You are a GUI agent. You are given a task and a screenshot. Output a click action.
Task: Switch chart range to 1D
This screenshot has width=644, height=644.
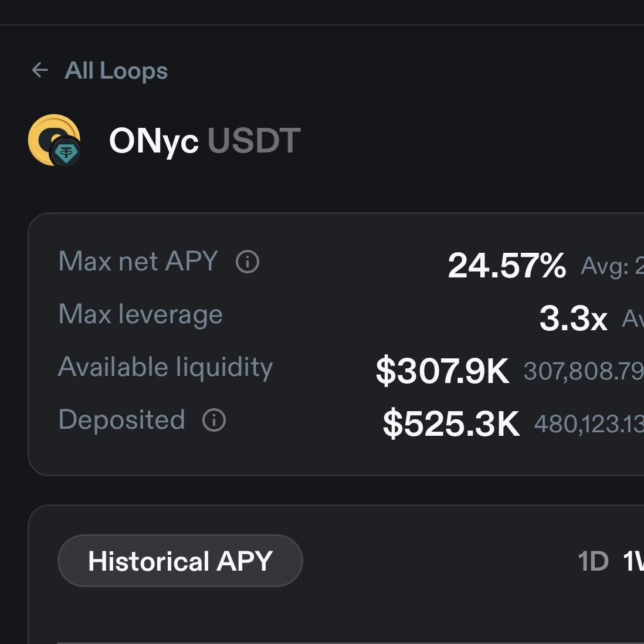[593, 561]
